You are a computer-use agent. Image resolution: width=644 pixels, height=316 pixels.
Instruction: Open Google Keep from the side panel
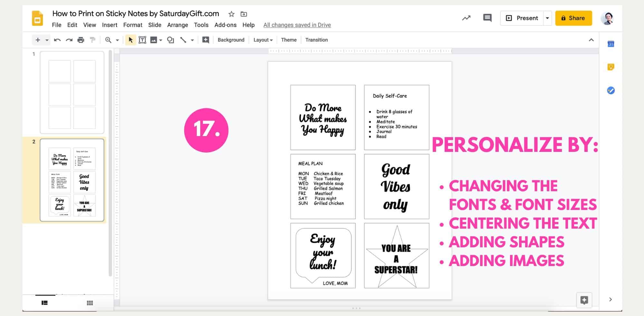611,66
